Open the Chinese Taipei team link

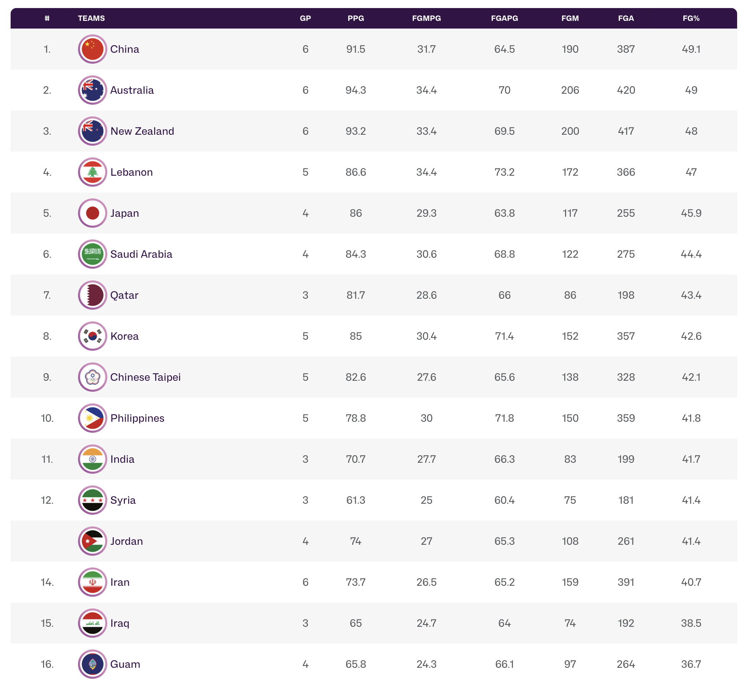tap(145, 377)
